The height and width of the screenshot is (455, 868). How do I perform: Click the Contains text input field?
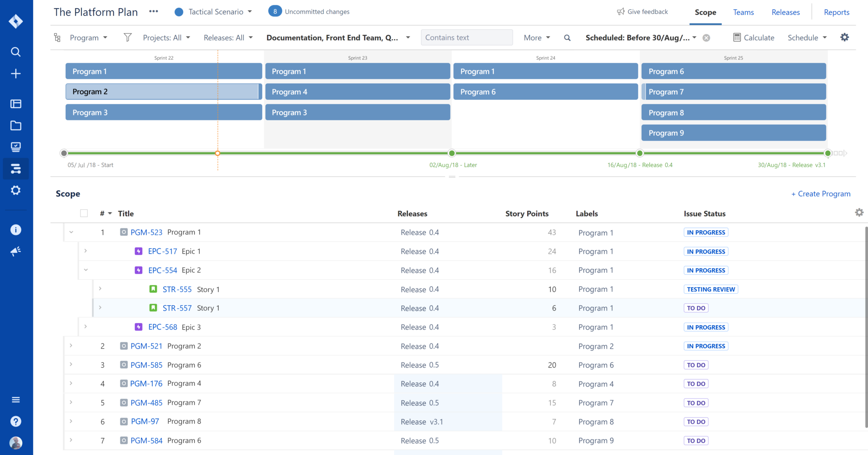point(466,37)
